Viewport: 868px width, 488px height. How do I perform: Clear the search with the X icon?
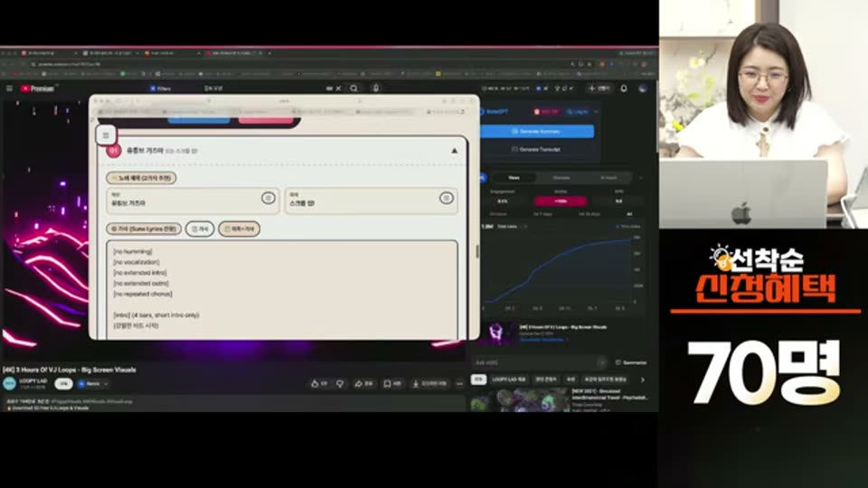[338, 89]
